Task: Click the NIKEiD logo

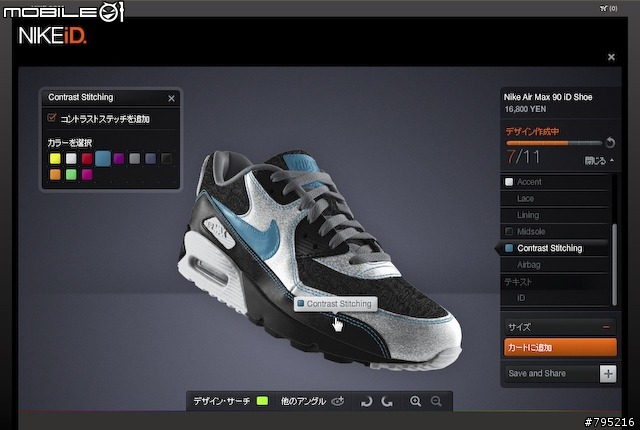Action: click(x=52, y=36)
